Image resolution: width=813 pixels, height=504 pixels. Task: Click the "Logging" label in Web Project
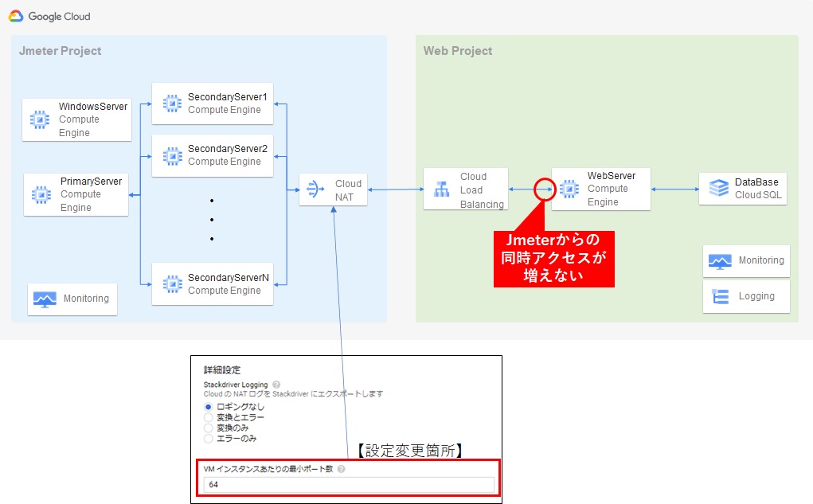756,296
